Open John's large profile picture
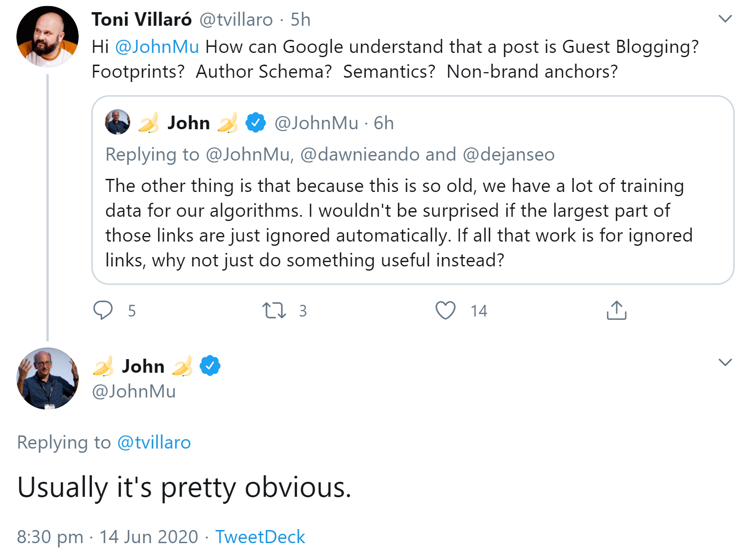745x560 pixels. point(47,378)
